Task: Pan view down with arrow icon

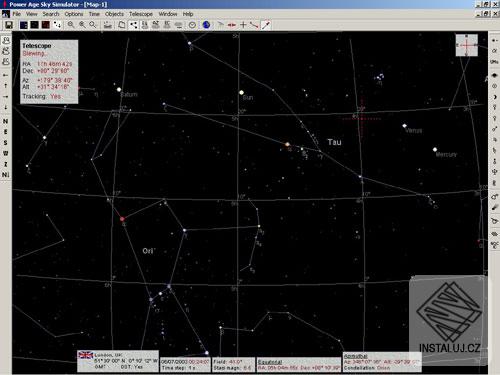Action: [6, 107]
